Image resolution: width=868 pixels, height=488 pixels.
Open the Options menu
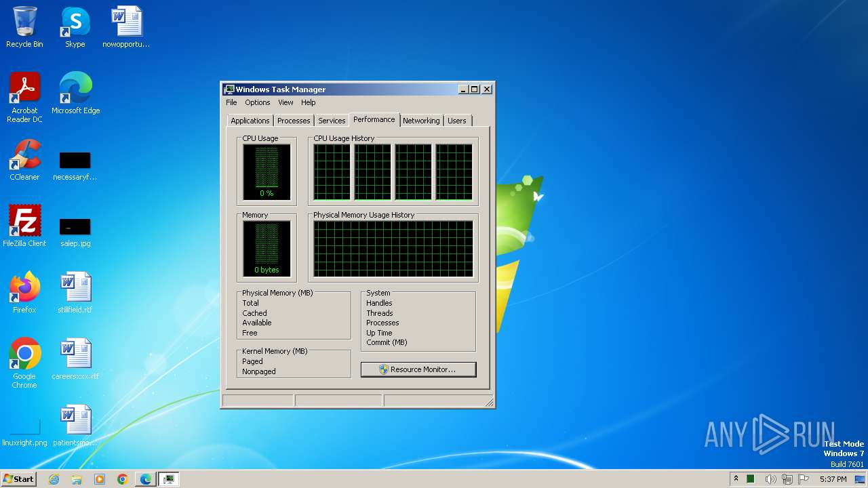(258, 102)
